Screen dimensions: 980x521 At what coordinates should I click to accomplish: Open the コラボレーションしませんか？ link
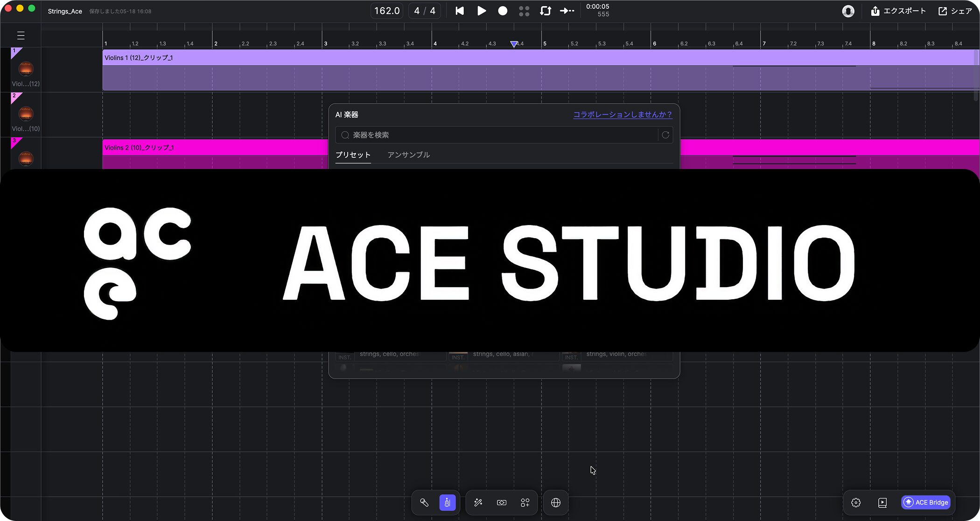tap(623, 114)
